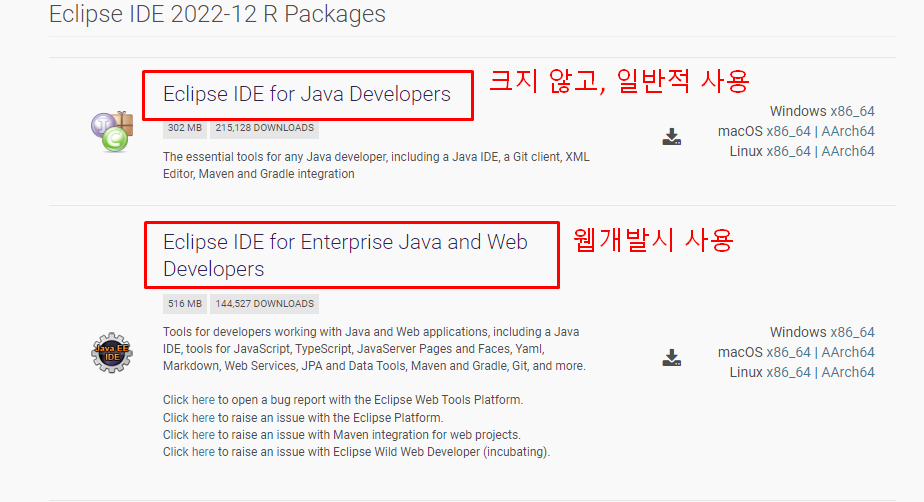The height and width of the screenshot is (502, 924).
Task: Download Windows x86_64 for Java Developers
Action: point(852,111)
